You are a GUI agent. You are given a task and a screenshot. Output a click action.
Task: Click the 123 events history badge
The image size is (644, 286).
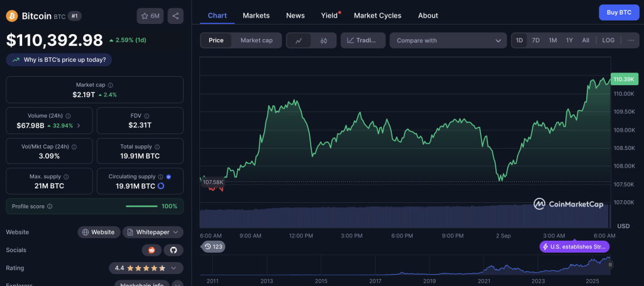(213, 247)
